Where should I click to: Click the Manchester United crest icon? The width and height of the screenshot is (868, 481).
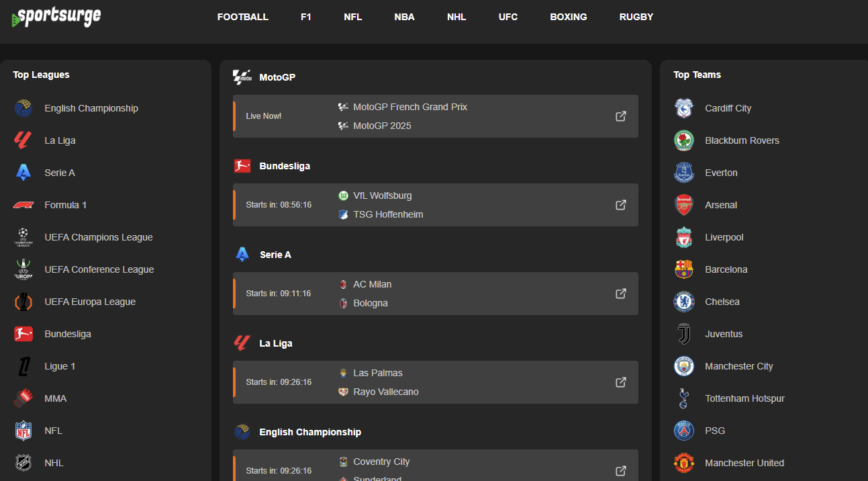[x=684, y=463]
